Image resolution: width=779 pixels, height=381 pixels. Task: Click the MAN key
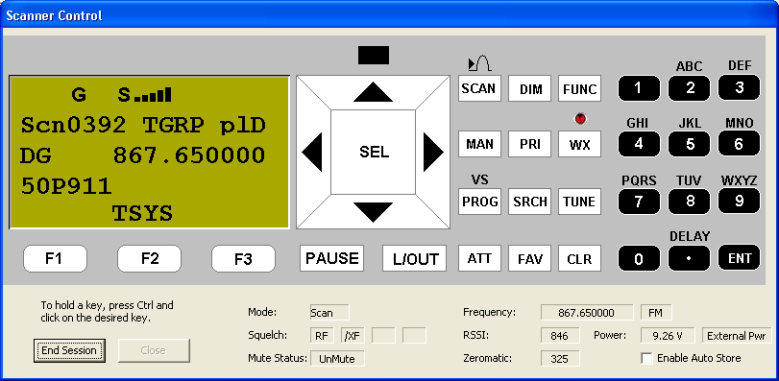(x=479, y=144)
